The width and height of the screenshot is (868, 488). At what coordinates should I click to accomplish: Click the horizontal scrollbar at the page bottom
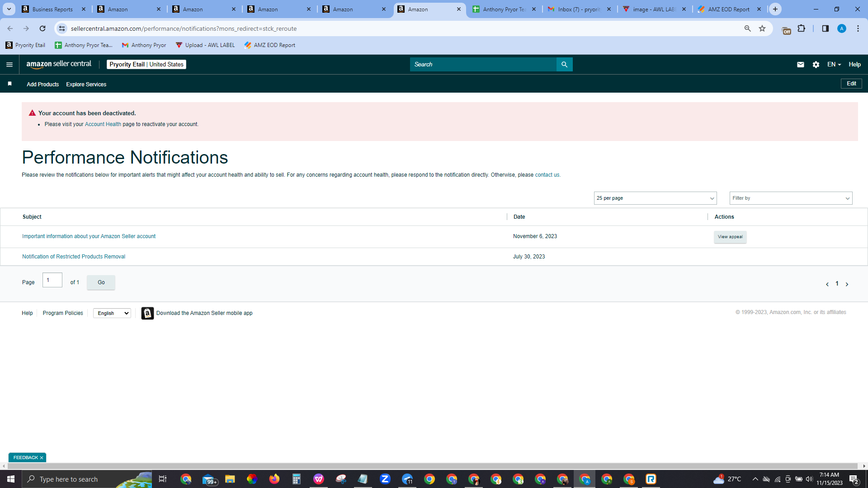coord(432,466)
